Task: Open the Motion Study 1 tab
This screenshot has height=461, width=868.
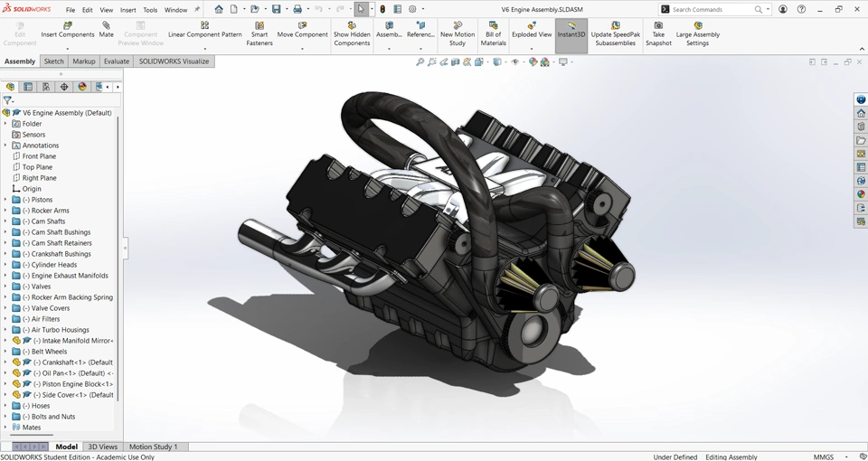Action: point(154,447)
